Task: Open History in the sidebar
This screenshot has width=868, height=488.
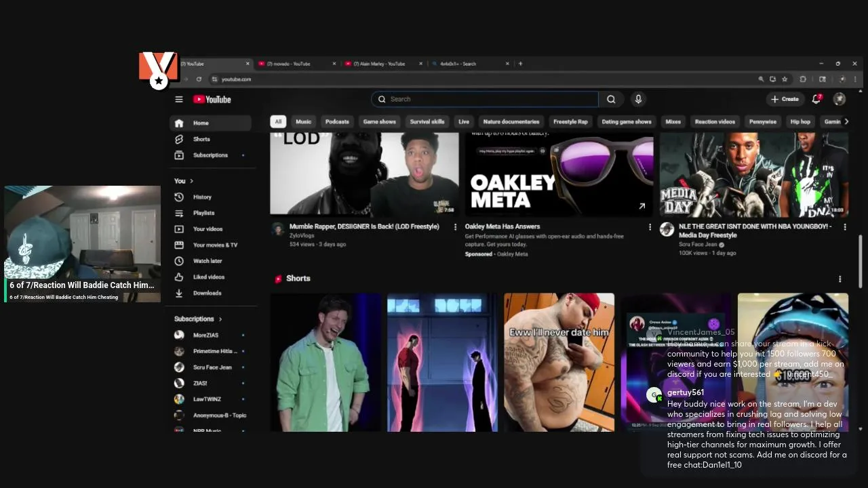Action: click(x=210, y=197)
